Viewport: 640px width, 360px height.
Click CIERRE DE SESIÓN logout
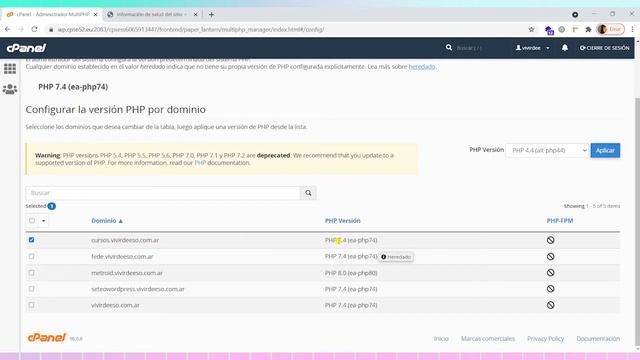[x=604, y=48]
